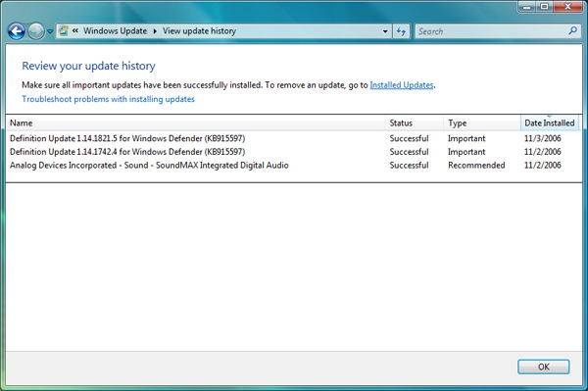
Task: Click the OK button
Action: [543, 367]
